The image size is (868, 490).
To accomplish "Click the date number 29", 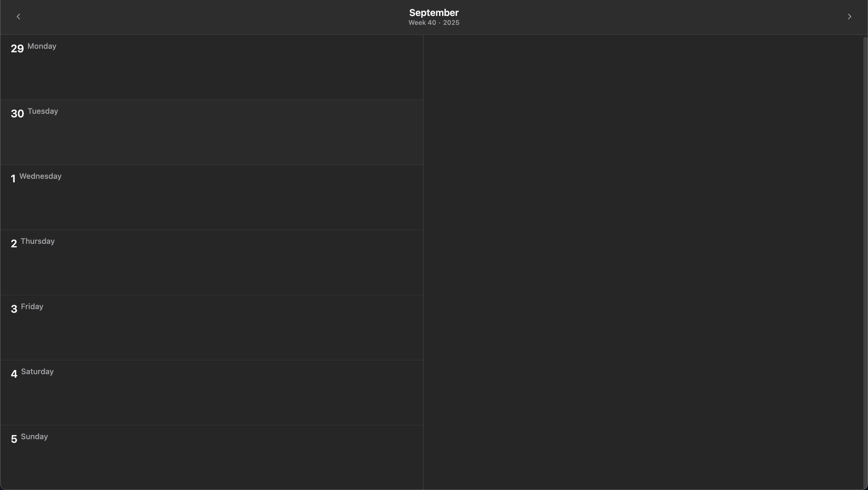I will 17,48.
